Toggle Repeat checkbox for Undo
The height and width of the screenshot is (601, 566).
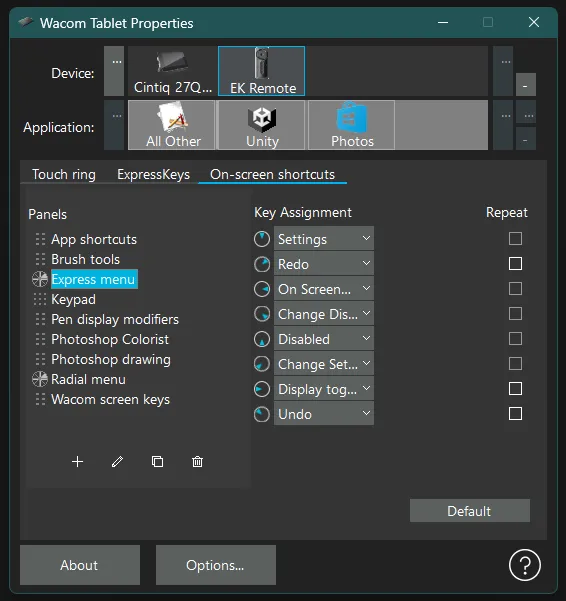click(x=515, y=414)
